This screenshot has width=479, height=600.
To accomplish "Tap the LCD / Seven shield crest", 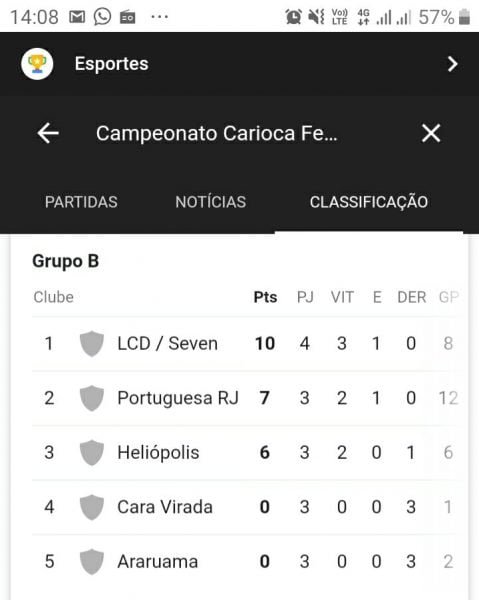I will point(91,344).
